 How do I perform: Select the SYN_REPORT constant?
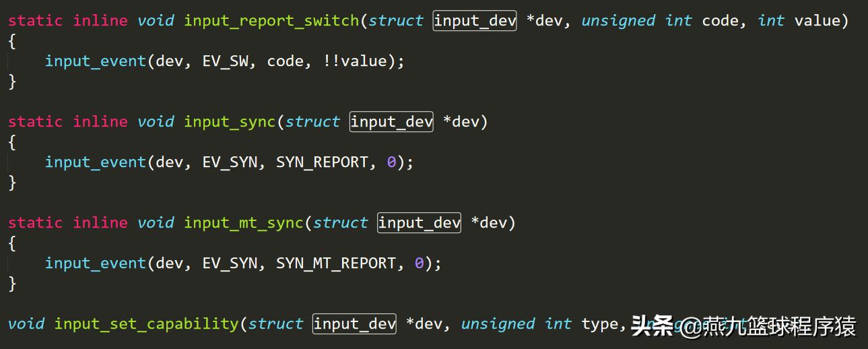click(x=322, y=162)
